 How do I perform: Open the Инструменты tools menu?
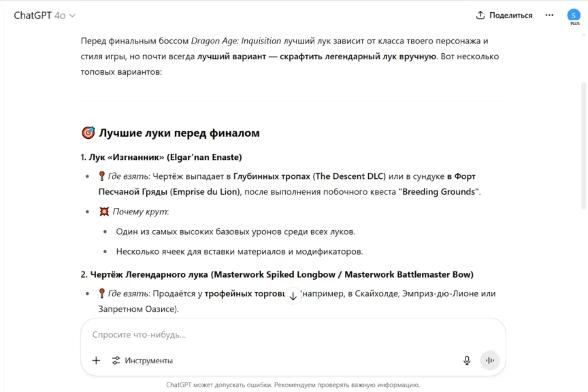coord(142,361)
